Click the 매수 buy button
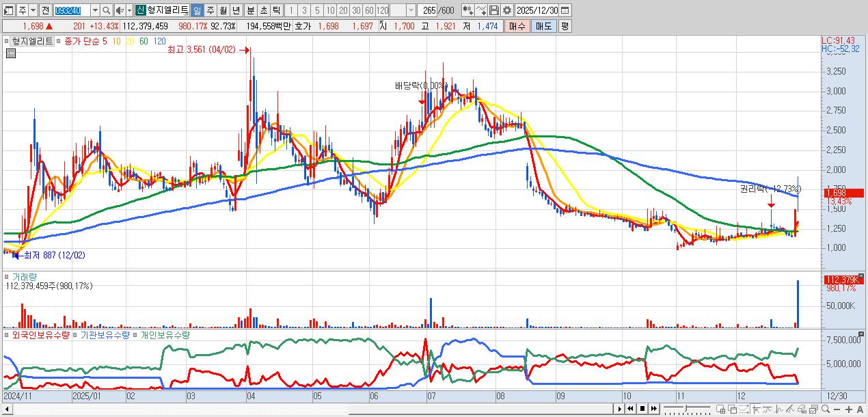 517,26
